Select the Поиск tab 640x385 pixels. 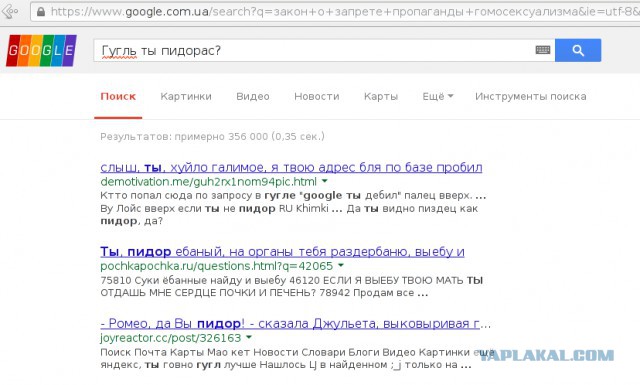click(118, 97)
